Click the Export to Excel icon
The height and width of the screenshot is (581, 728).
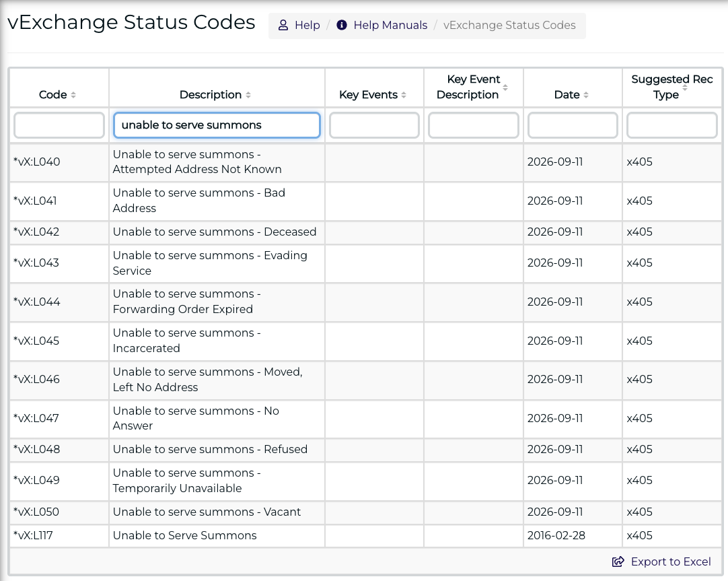tap(618, 562)
